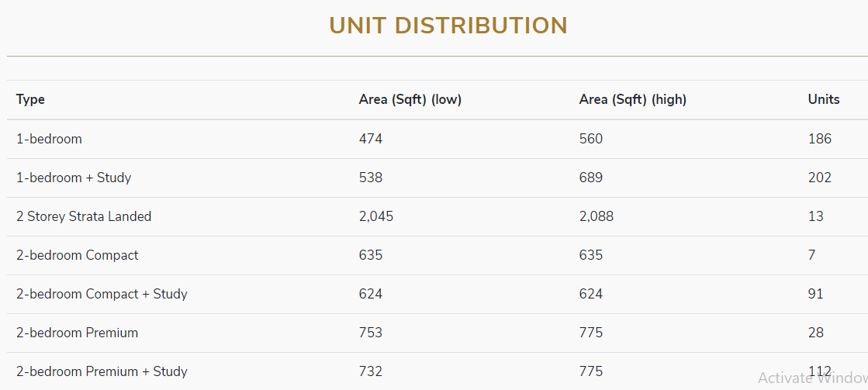The image size is (868, 390).
Task: Select the 2,088 high area cell
Action: pos(597,216)
